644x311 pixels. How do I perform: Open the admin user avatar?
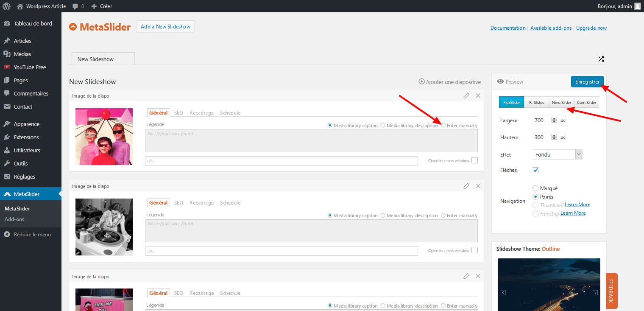click(x=637, y=6)
